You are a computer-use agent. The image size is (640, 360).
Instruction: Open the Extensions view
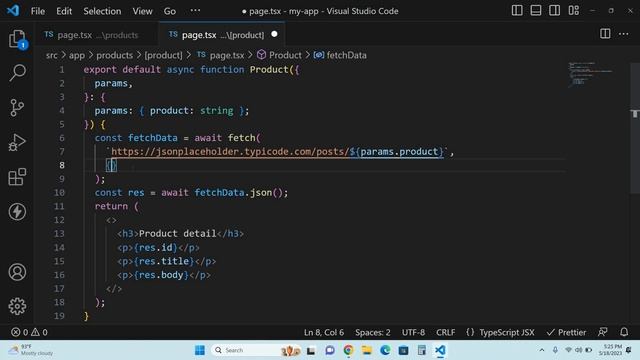coord(17,177)
